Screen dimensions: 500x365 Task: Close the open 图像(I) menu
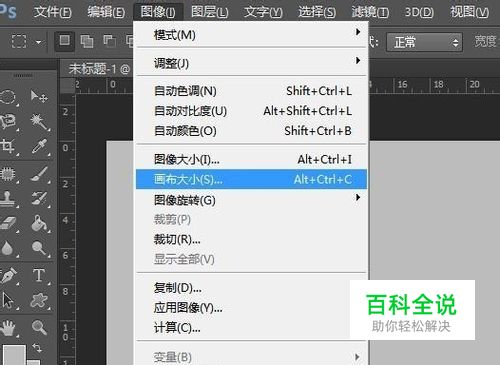158,12
